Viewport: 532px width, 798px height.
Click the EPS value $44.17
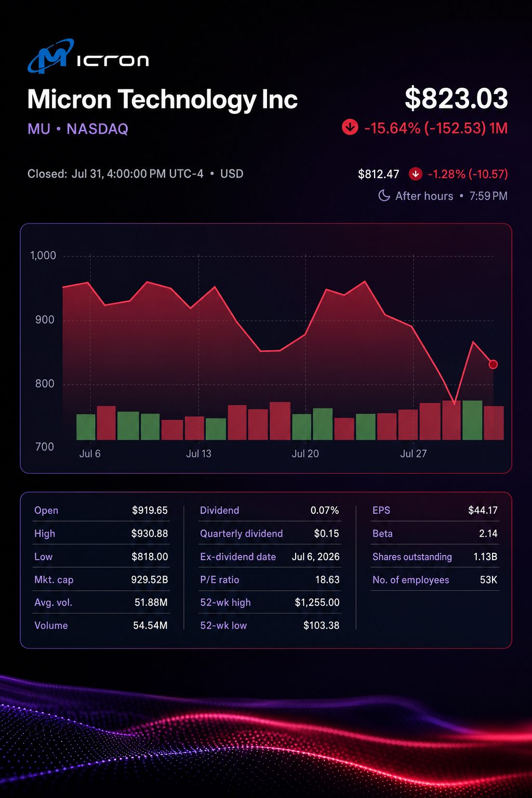pyautogui.click(x=483, y=510)
